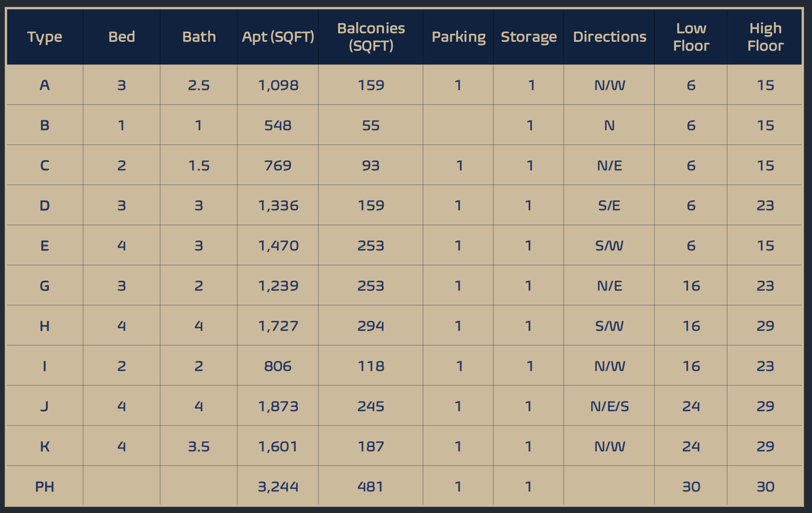Click apartment size 3,244 cell

tap(278, 486)
